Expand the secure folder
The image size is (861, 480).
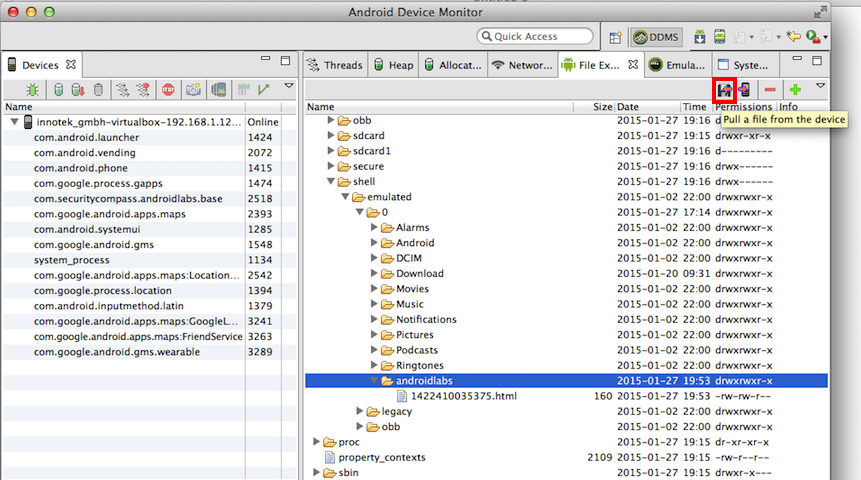click(x=331, y=166)
